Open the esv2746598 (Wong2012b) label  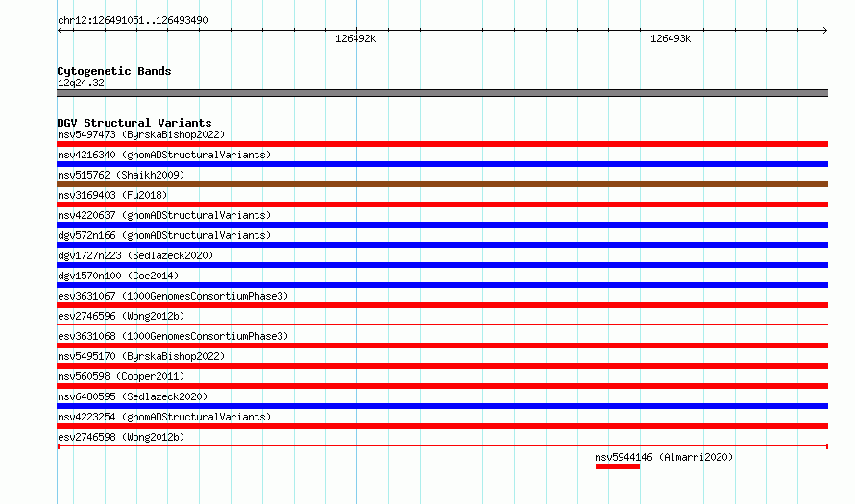(121, 437)
